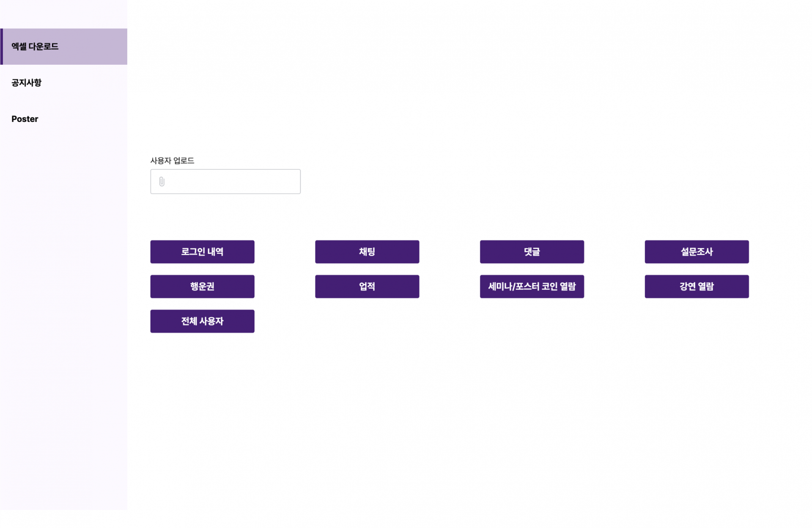The width and height of the screenshot is (812, 528).
Task: Click the 사용자 업로드 label text
Action: (x=172, y=160)
